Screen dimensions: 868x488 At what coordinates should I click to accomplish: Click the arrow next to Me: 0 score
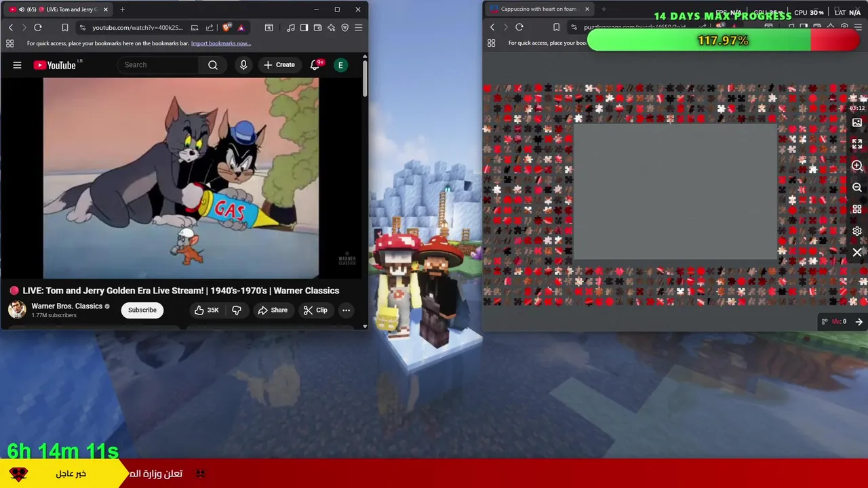click(x=859, y=322)
